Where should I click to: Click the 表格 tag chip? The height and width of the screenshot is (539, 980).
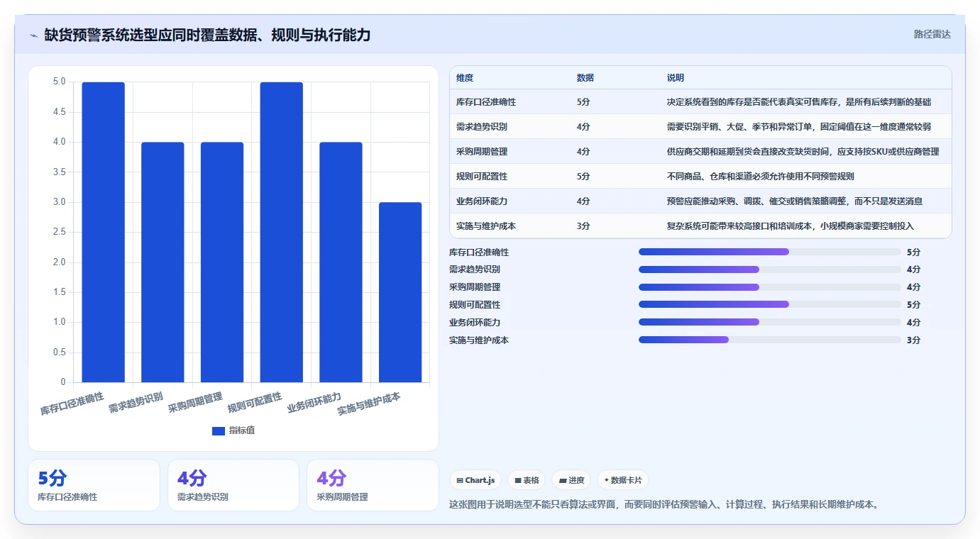527,480
